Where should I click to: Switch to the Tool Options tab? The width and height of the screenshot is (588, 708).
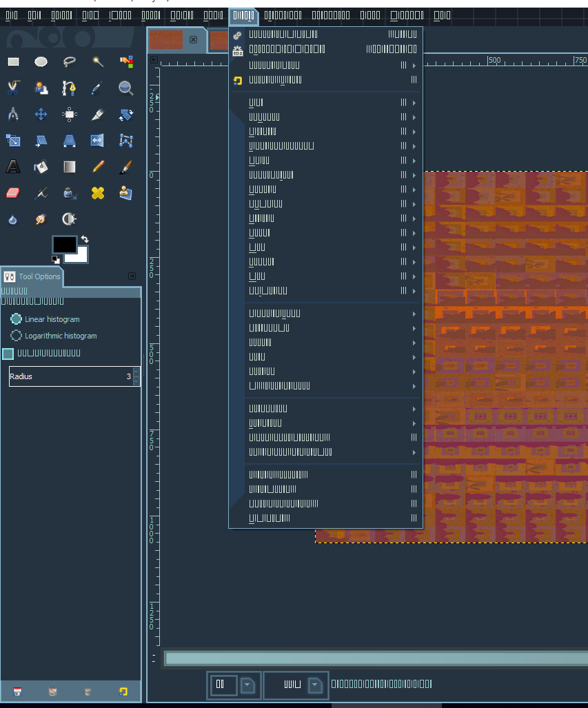[32, 276]
